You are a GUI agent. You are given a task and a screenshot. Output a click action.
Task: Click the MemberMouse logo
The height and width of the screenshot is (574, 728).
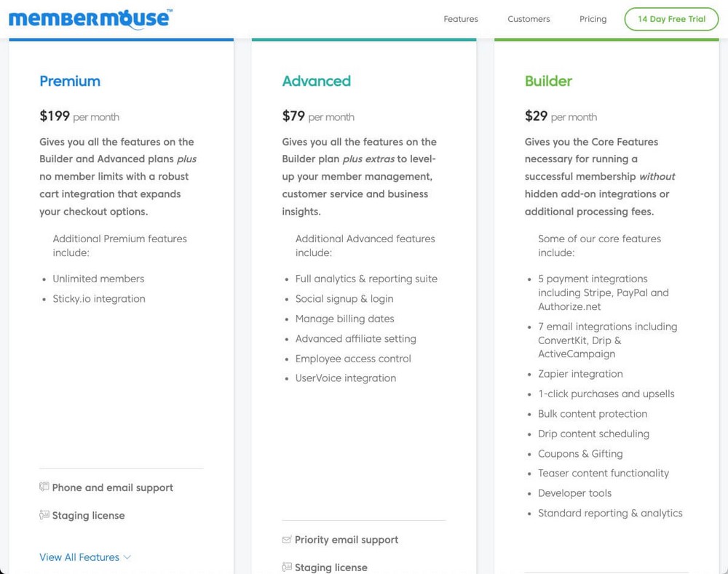point(90,19)
